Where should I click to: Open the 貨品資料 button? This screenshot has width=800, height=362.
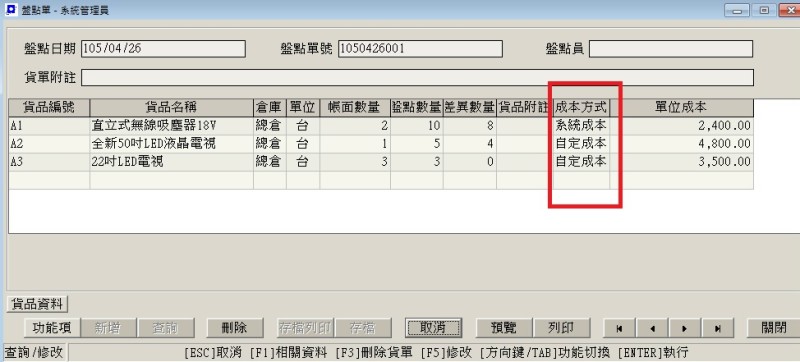click(37, 304)
